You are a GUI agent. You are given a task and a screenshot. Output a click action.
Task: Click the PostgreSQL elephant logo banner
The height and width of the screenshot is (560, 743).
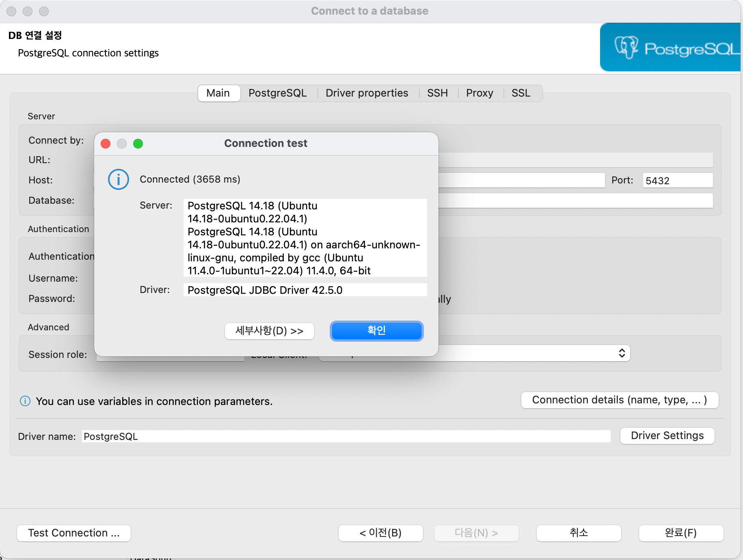[x=671, y=47]
